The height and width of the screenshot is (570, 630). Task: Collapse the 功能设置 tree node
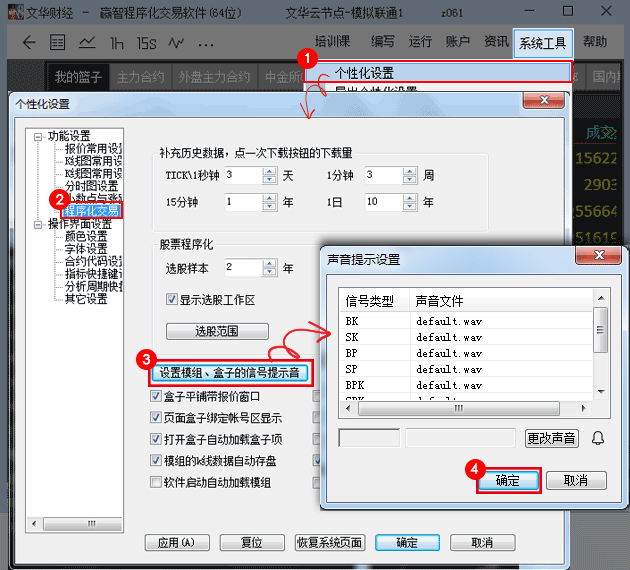pyautogui.click(x=38, y=136)
